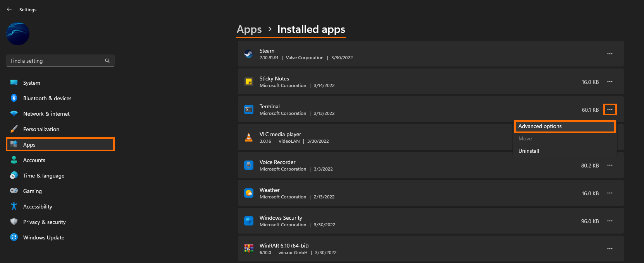
Task: Open the Windows Update sync icon
Action: pyautogui.click(x=14, y=237)
